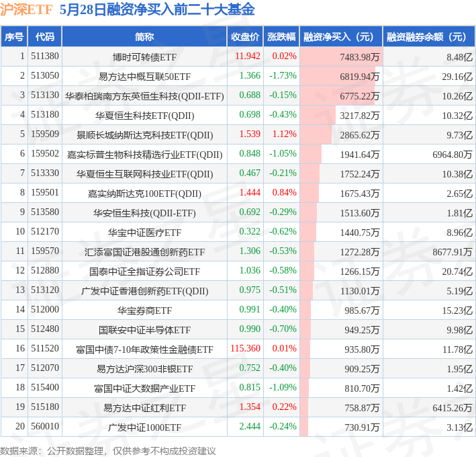
Task: Select 易方达中概互联50ETF row name
Action: [144, 76]
